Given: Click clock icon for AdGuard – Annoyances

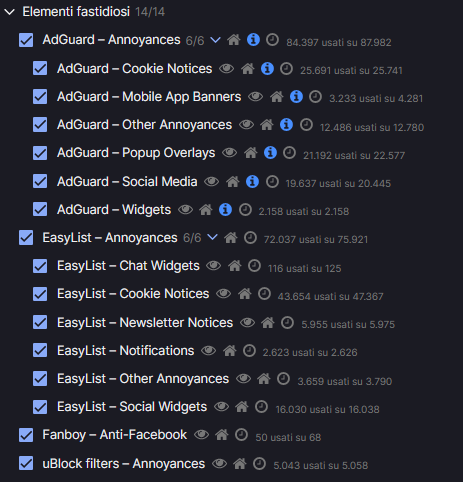Looking at the screenshot, I should [272, 40].
